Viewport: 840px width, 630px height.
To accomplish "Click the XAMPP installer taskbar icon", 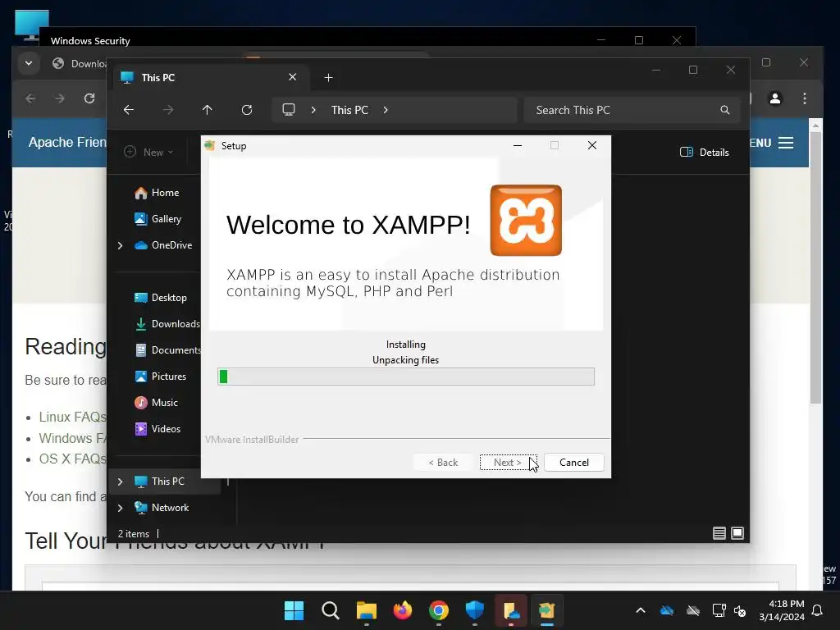I will pyautogui.click(x=546, y=610).
